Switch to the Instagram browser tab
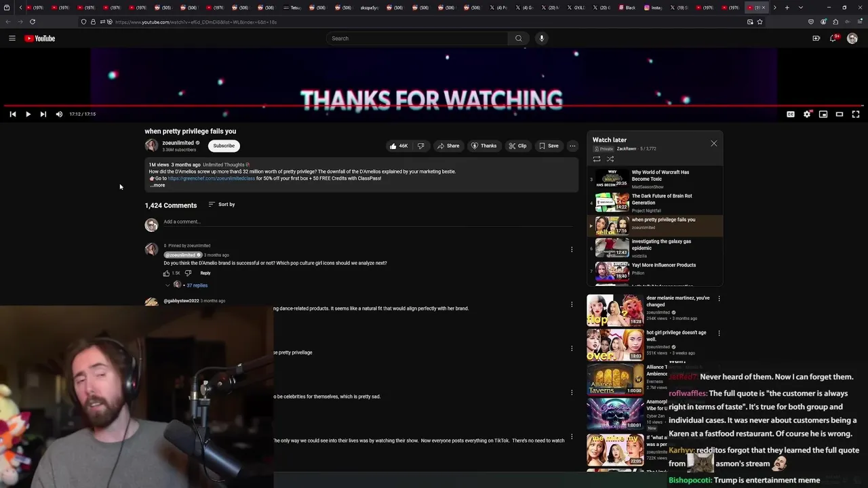Image resolution: width=868 pixels, height=488 pixels. coord(654,7)
